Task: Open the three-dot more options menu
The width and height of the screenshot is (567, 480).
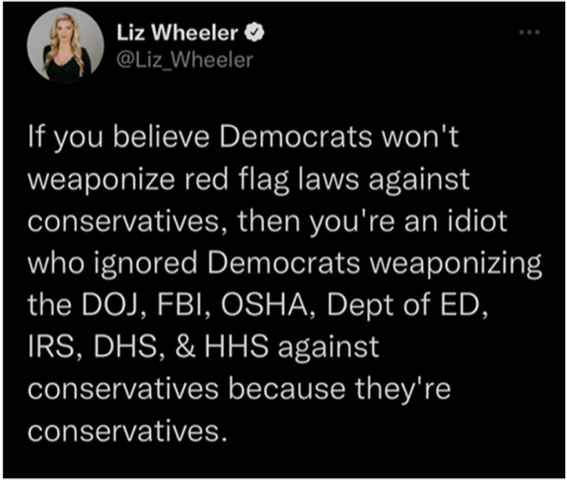Action: 529,32
